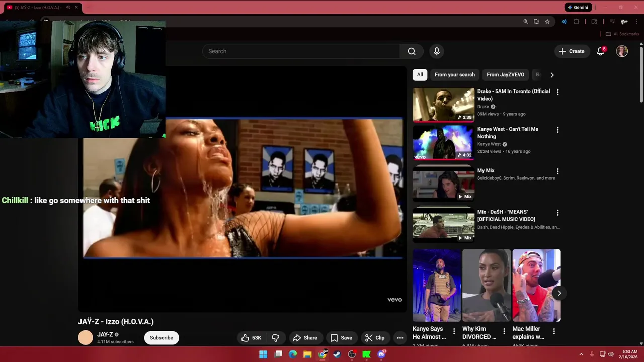Select the All filter chip

pyautogui.click(x=420, y=75)
